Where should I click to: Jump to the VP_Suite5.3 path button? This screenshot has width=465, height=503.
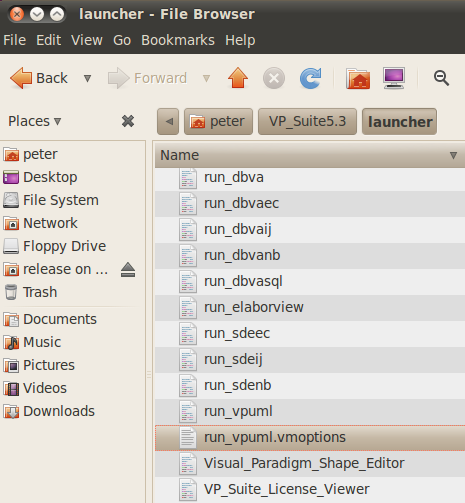pos(307,121)
